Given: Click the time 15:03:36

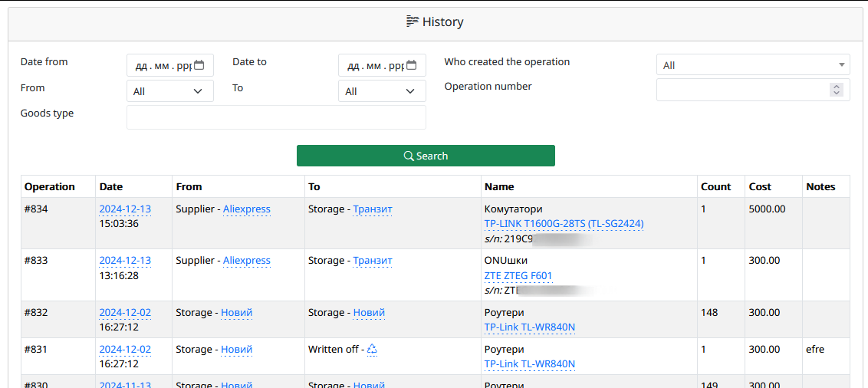Looking at the screenshot, I should tap(119, 224).
